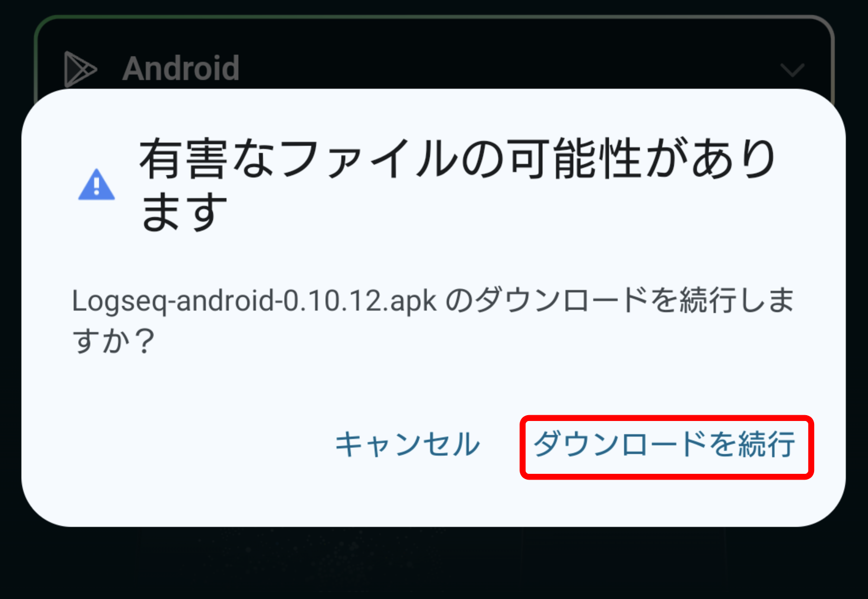Click the rounded border of the Android card

(x=433, y=17)
